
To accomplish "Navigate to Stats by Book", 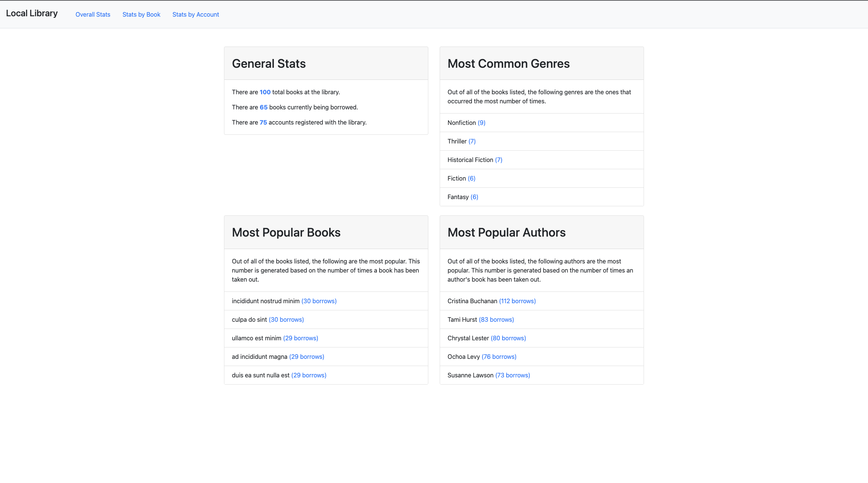I will coord(141,14).
